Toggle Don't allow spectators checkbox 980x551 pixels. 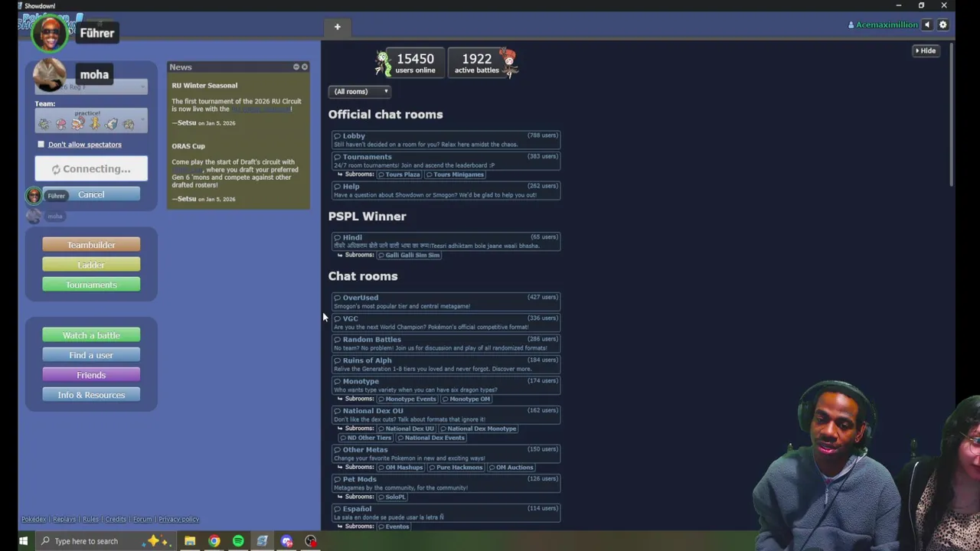click(41, 144)
